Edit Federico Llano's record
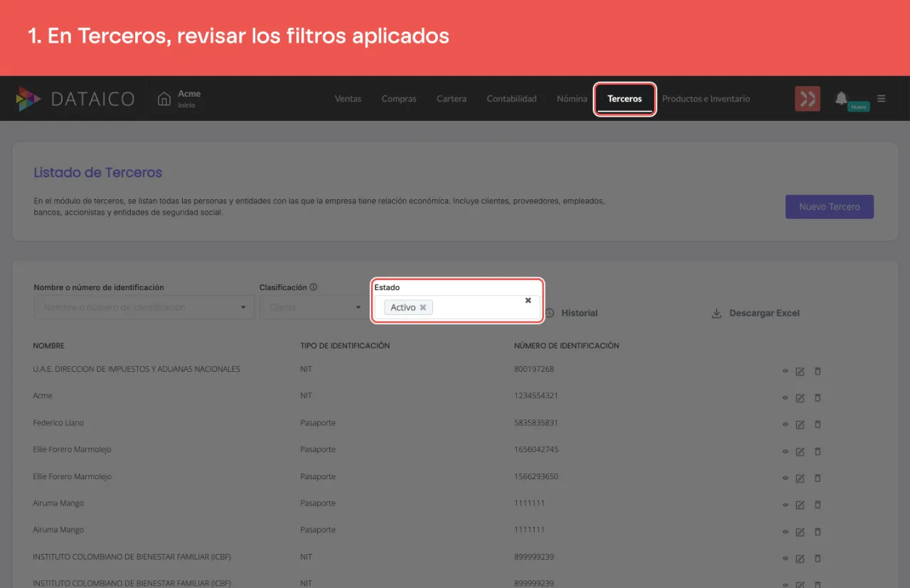The image size is (910, 588). [800, 424]
